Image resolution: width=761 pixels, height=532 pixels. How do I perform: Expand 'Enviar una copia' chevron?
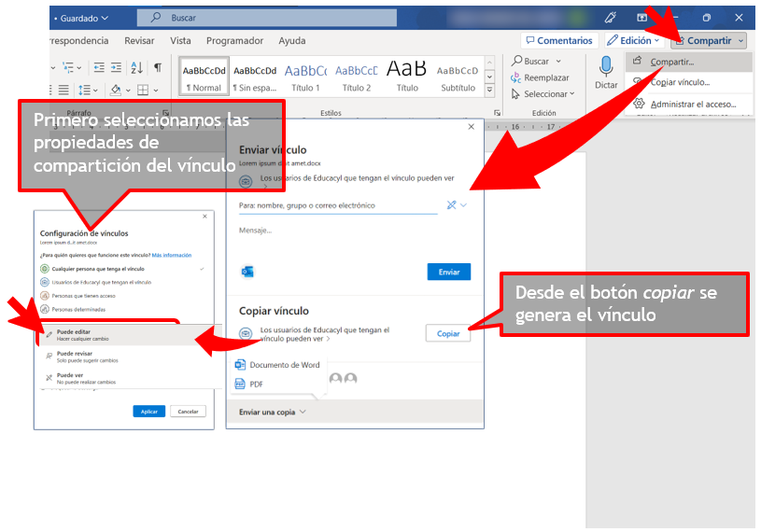click(x=303, y=412)
